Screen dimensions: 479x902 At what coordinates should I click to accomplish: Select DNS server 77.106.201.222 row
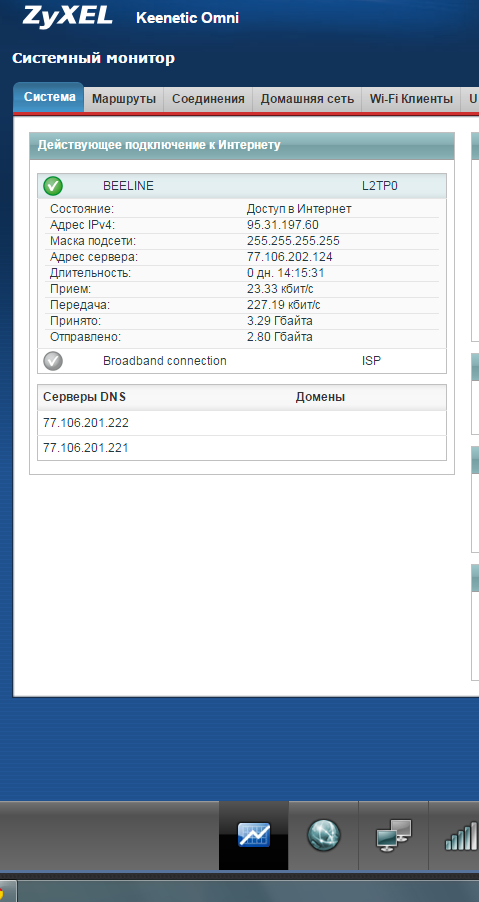(242, 423)
